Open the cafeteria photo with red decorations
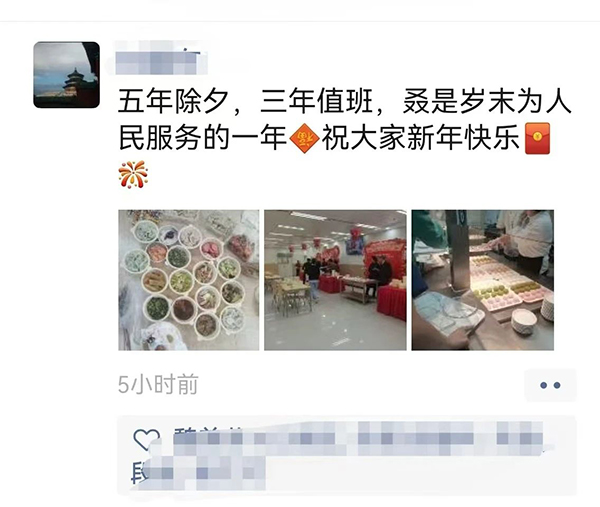Viewport: 600px width, 507px height. tap(335, 280)
